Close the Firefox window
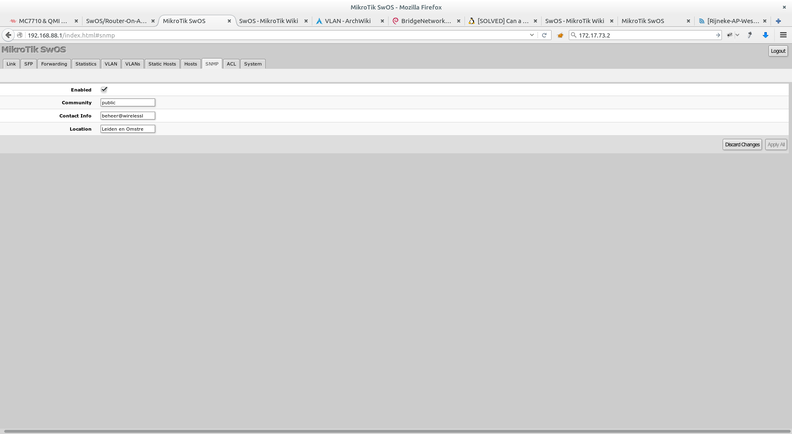 [x=784, y=7]
